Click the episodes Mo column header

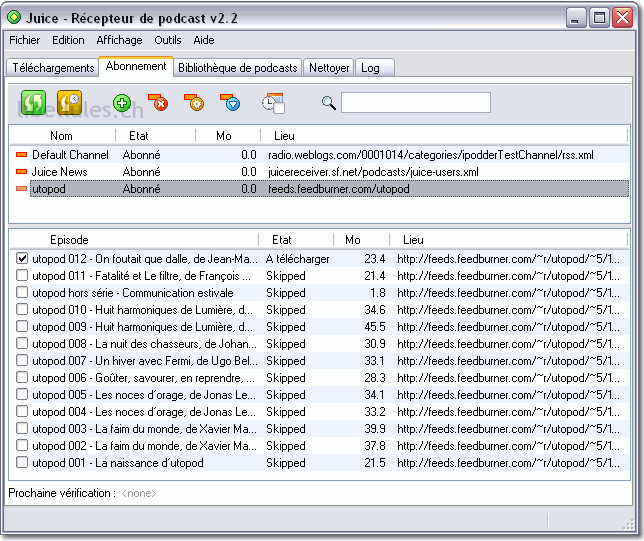coord(361,240)
